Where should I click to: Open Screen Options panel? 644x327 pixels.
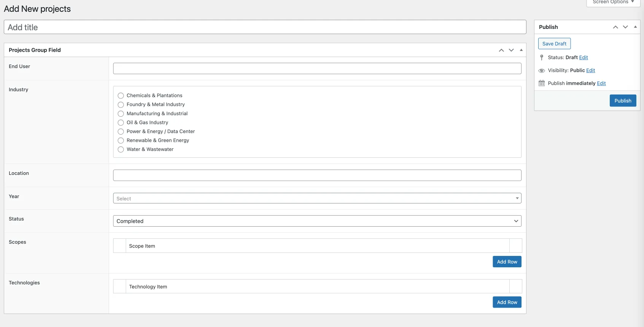(x=613, y=2)
